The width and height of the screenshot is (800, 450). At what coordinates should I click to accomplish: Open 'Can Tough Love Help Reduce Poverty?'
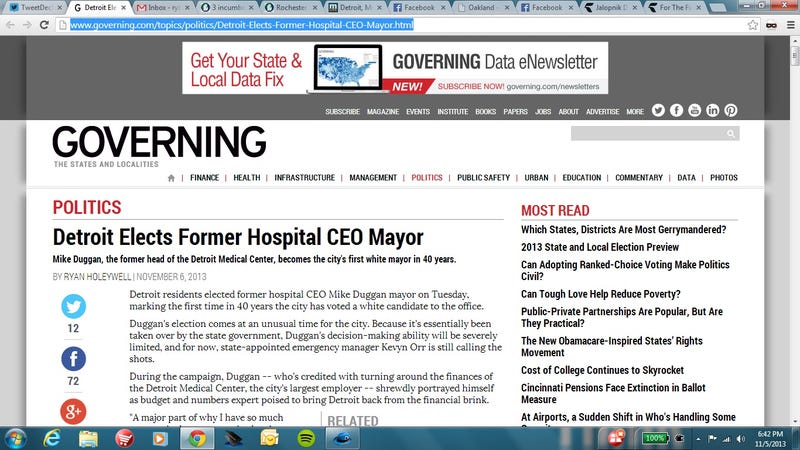(x=601, y=294)
